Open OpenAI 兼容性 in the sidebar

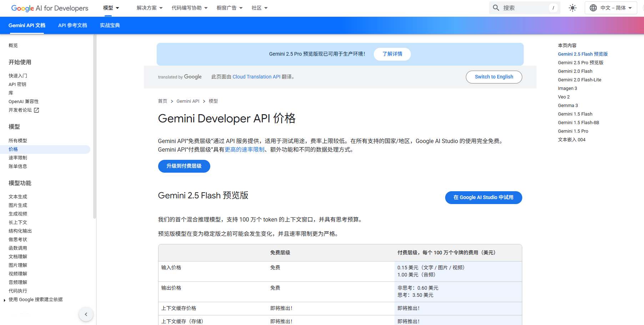(24, 102)
